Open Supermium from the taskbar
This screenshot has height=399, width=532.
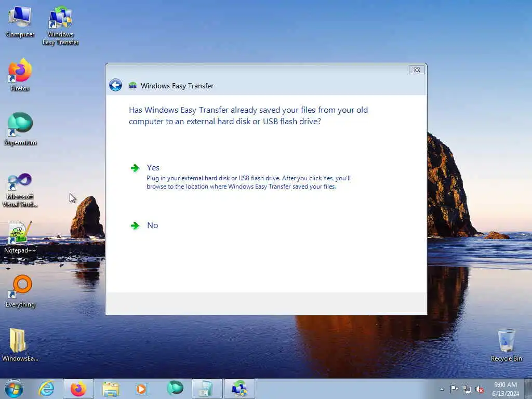pos(175,388)
